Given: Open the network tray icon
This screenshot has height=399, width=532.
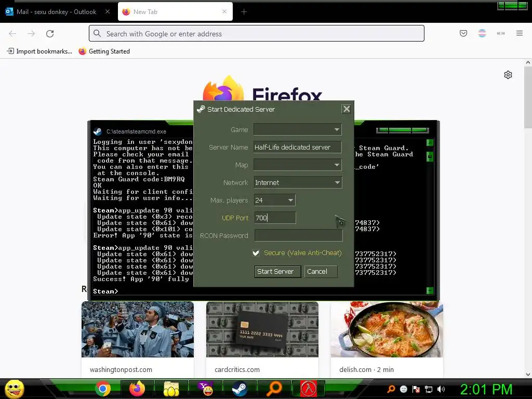Looking at the screenshot, I should pyautogui.click(x=429, y=389).
